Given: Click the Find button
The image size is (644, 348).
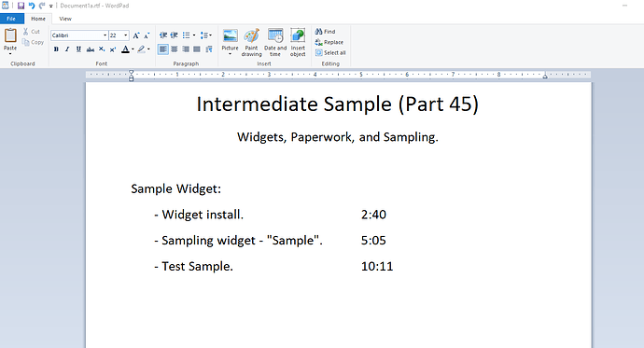Looking at the screenshot, I should [326, 32].
